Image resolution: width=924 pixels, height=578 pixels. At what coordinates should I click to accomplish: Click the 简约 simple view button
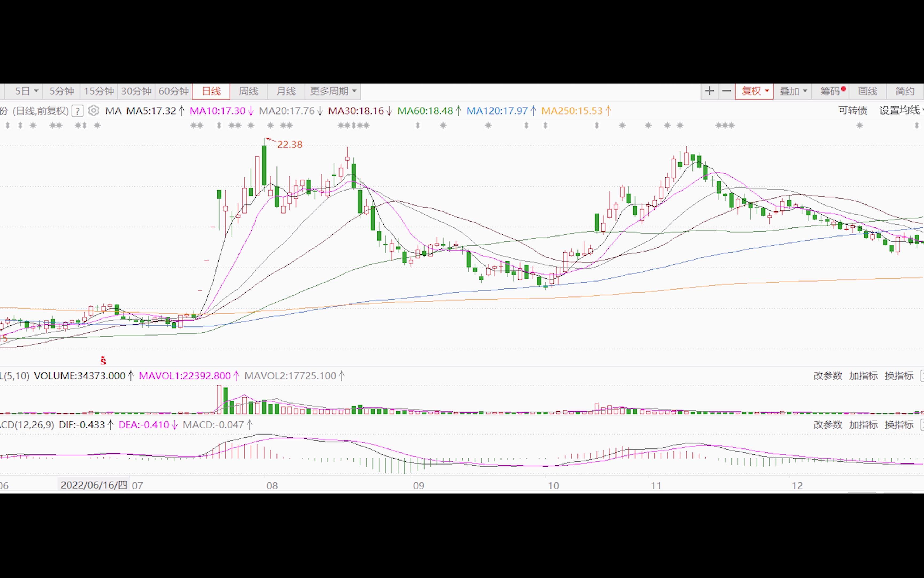click(x=905, y=91)
